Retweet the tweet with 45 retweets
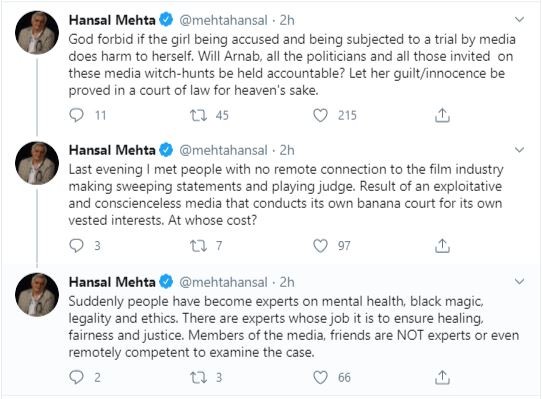 click(x=199, y=115)
